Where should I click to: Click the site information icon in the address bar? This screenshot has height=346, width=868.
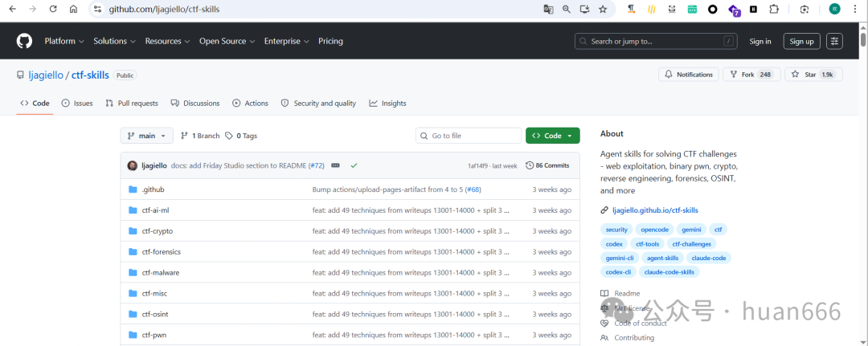(97, 10)
